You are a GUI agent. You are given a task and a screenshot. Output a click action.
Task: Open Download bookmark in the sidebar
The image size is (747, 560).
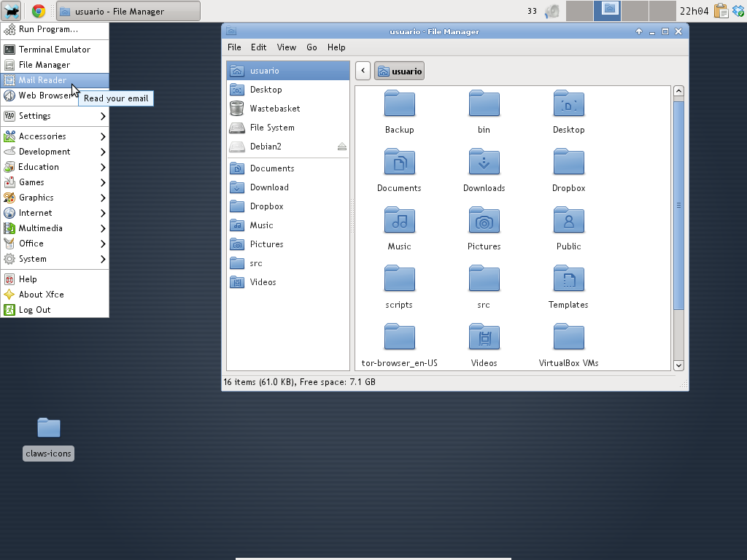[287, 187]
